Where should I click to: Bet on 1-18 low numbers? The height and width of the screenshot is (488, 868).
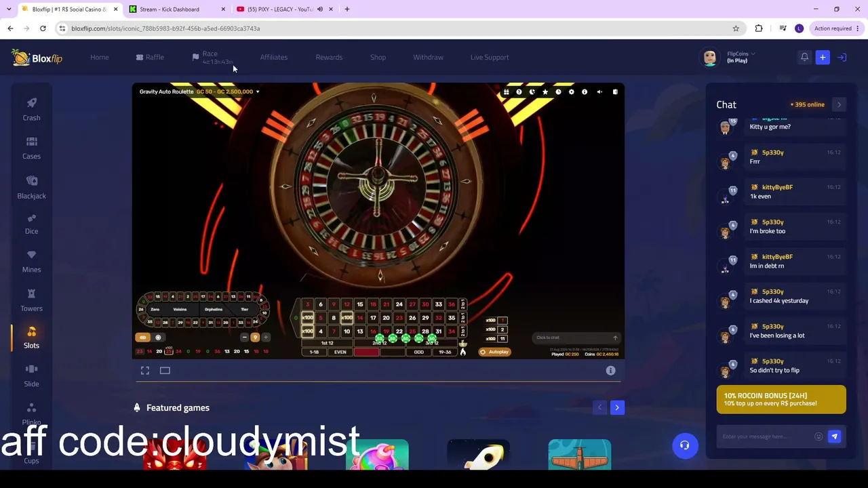point(314,352)
